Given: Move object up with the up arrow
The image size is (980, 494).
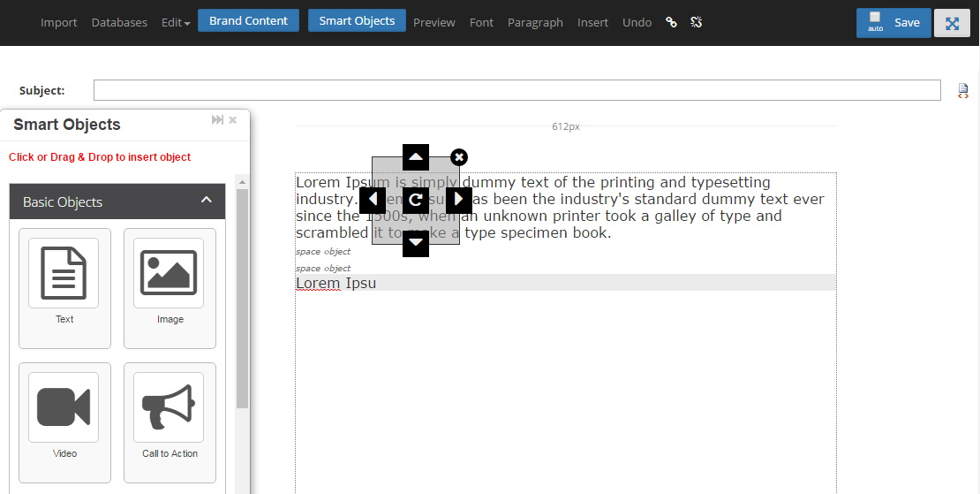Looking at the screenshot, I should (415, 157).
